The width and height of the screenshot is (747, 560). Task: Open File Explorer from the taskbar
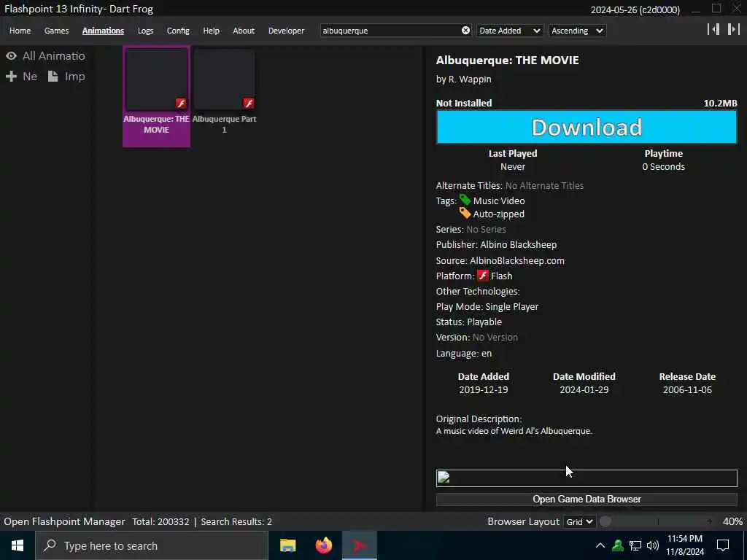click(x=287, y=545)
